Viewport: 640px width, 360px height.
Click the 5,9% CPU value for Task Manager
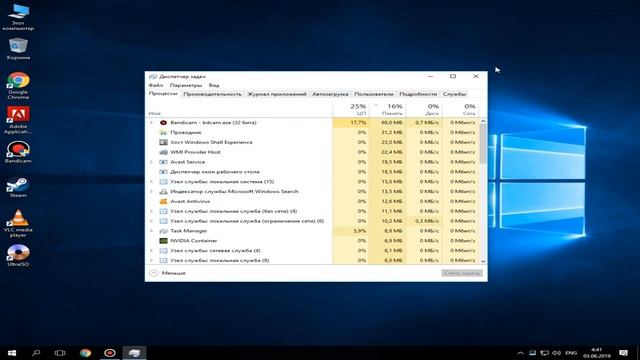coord(359,231)
